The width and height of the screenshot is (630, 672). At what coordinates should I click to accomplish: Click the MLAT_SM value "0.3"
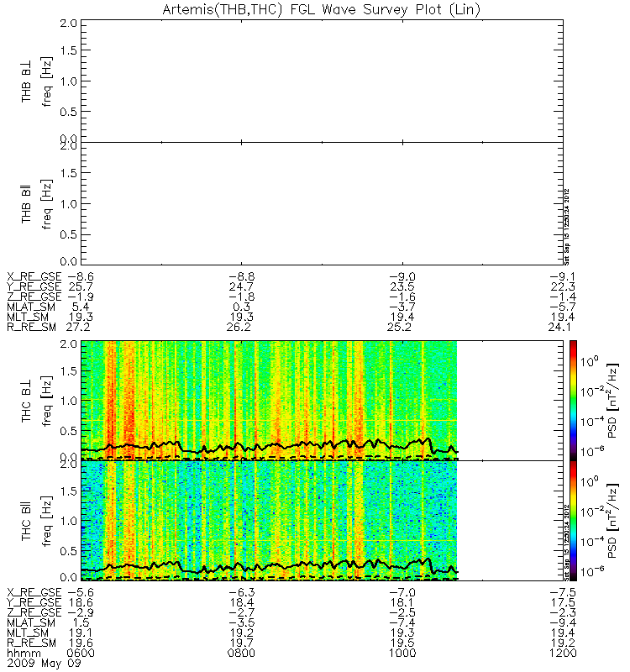[x=242, y=307]
